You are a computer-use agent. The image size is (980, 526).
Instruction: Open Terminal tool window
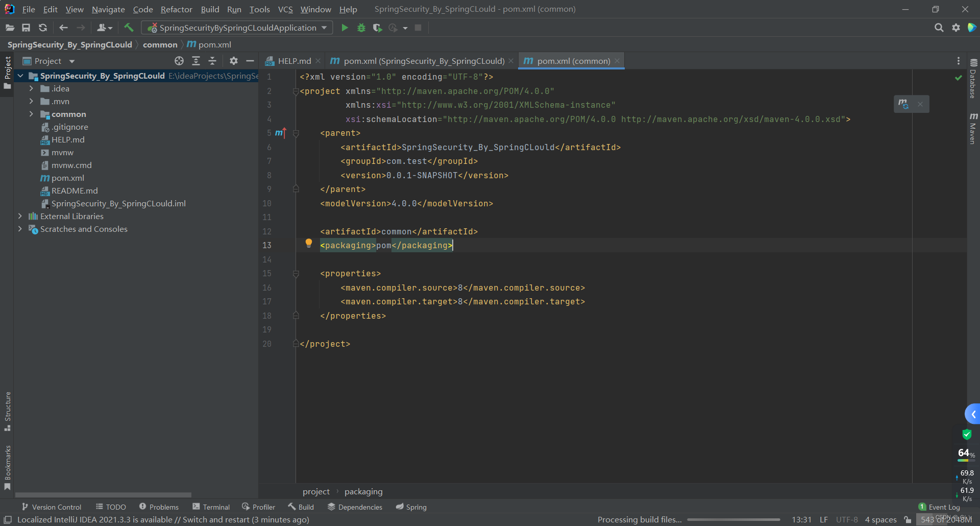click(211, 507)
